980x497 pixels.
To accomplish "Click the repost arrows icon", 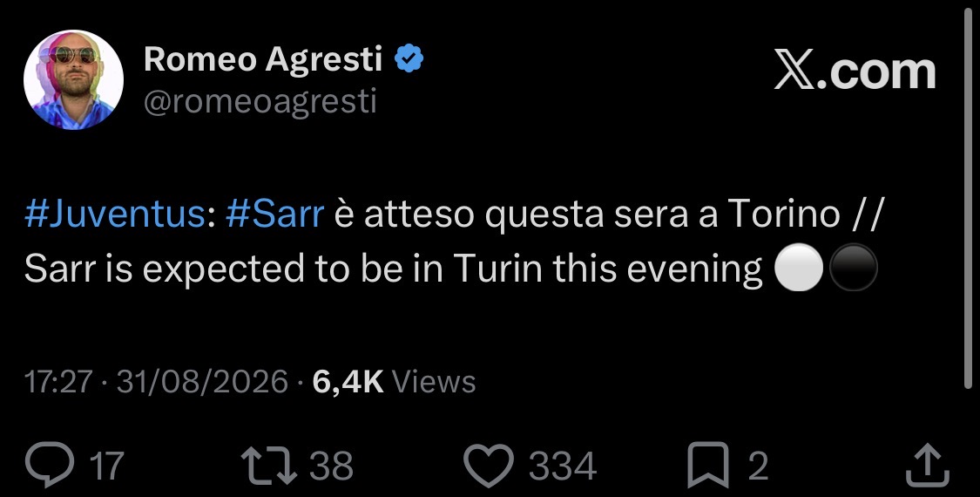I will pyautogui.click(x=269, y=465).
